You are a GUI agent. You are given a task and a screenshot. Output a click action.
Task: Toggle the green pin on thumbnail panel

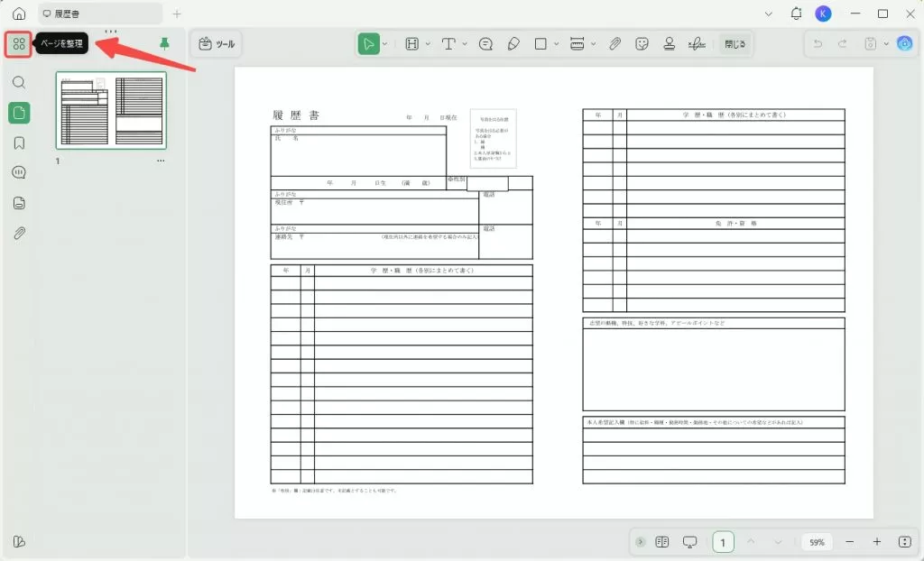tap(164, 43)
